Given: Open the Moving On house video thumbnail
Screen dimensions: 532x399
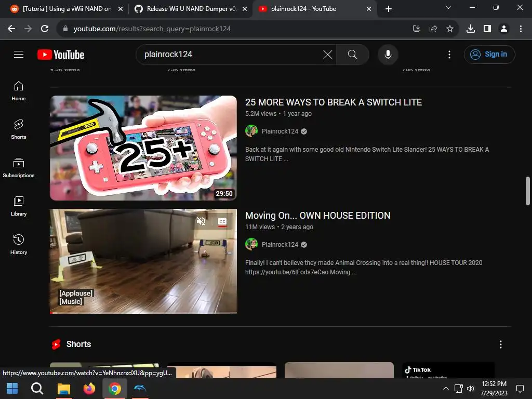Looking at the screenshot, I should tap(143, 261).
